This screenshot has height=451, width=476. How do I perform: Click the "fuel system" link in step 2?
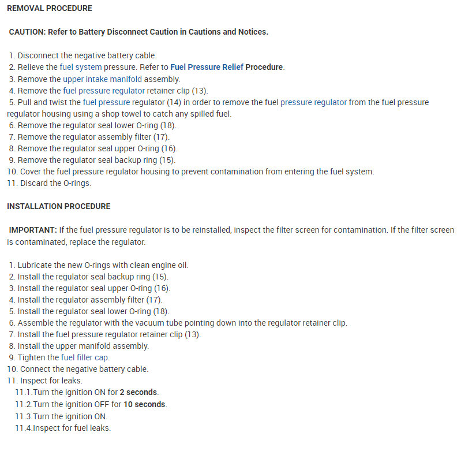81,67
